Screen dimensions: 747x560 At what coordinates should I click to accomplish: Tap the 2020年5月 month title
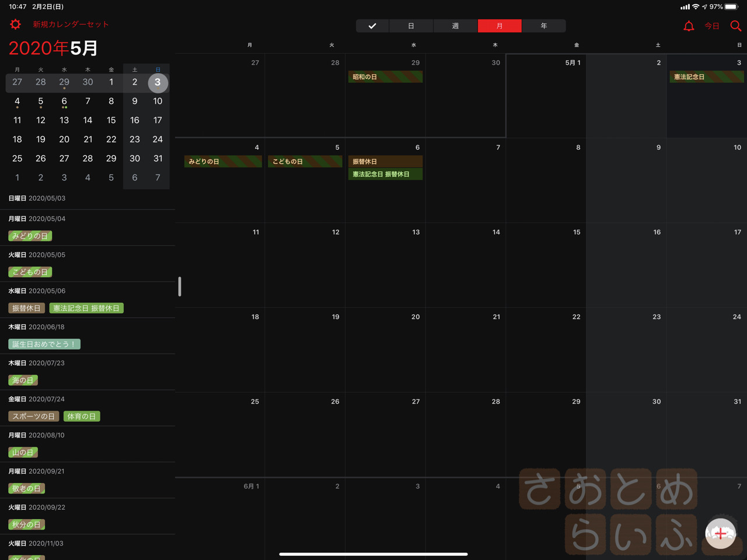[x=53, y=48]
